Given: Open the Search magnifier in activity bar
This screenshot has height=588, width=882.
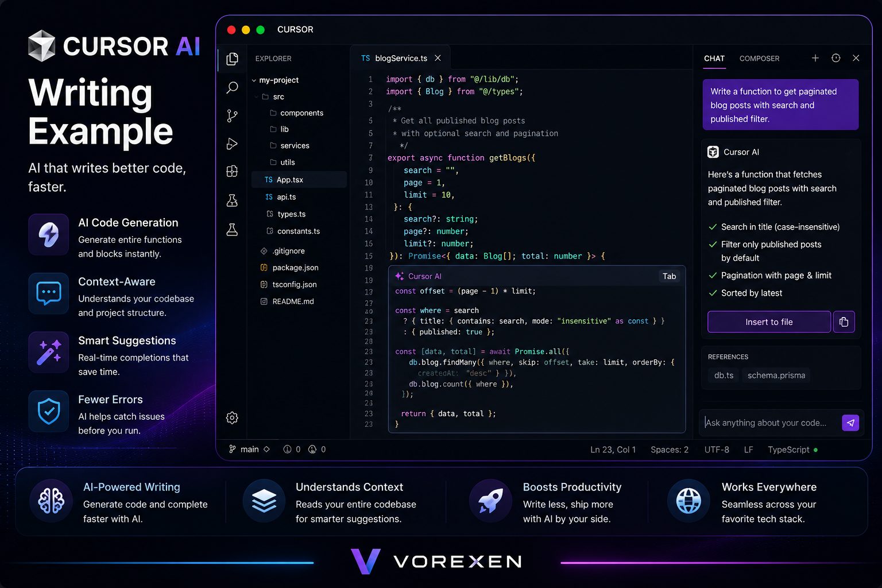Looking at the screenshot, I should 232,87.
